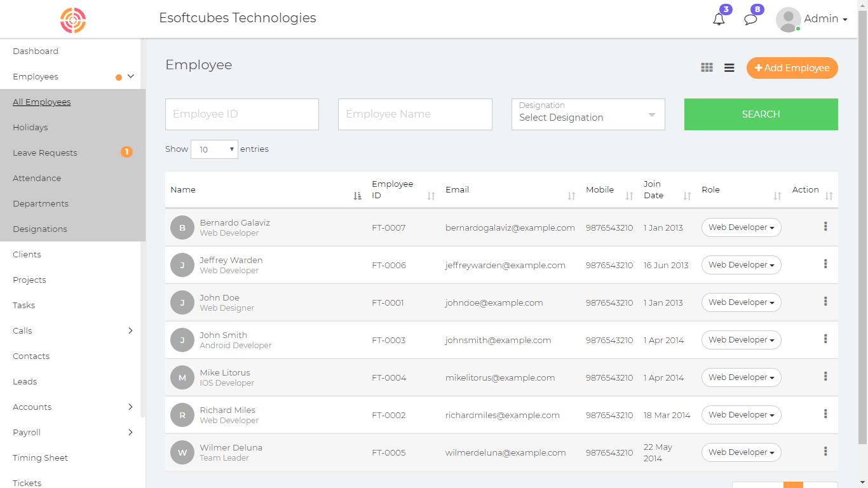The height and width of the screenshot is (488, 868).
Task: Open Departments in sidebar
Action: pyautogui.click(x=41, y=203)
